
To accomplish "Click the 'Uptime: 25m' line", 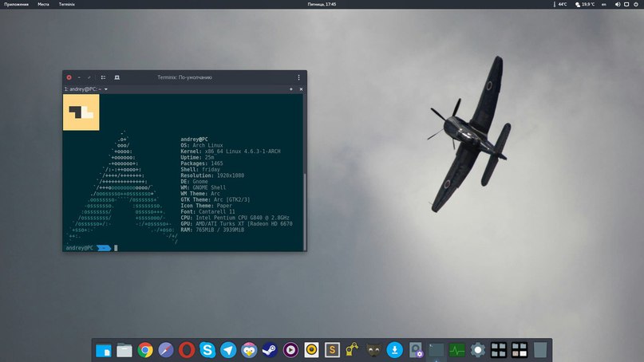I will pos(197,157).
